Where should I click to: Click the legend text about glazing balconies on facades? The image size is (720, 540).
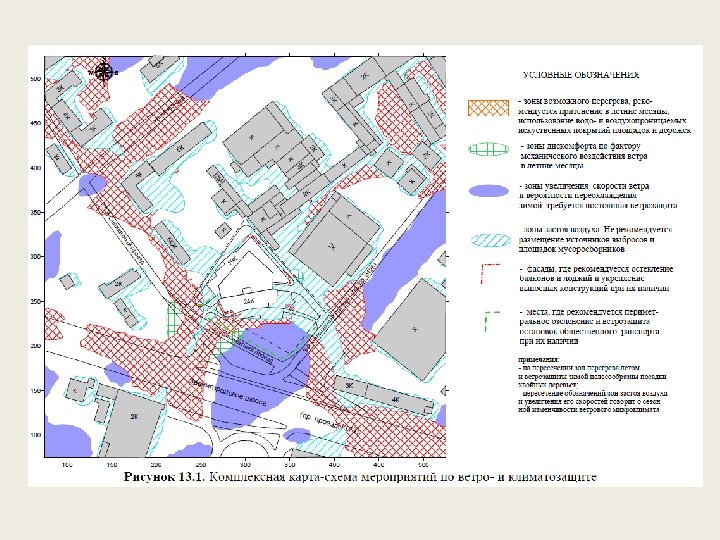[596, 278]
